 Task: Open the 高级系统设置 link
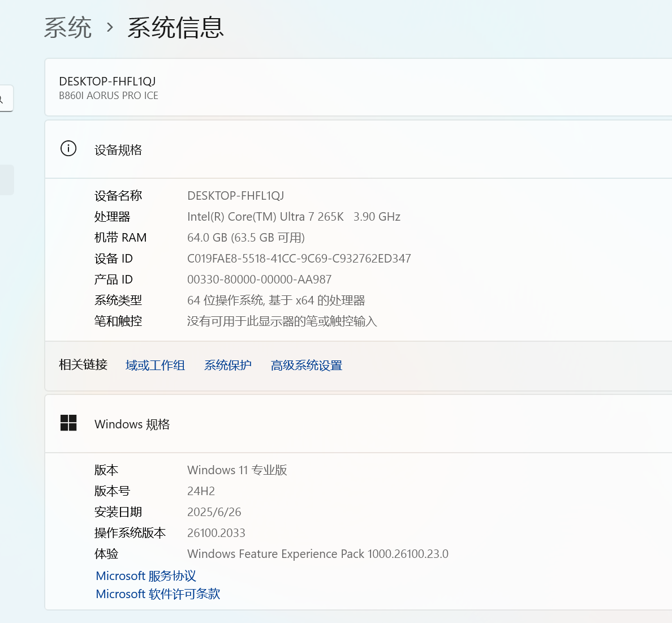(307, 366)
